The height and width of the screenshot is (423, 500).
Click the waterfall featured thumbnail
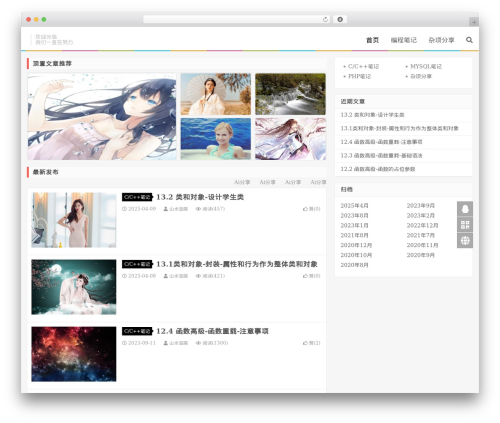pos(290,94)
